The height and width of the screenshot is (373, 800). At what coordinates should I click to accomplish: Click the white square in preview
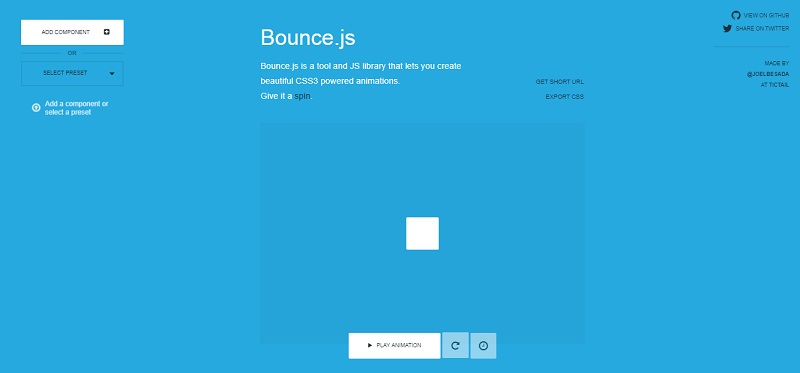click(x=422, y=234)
